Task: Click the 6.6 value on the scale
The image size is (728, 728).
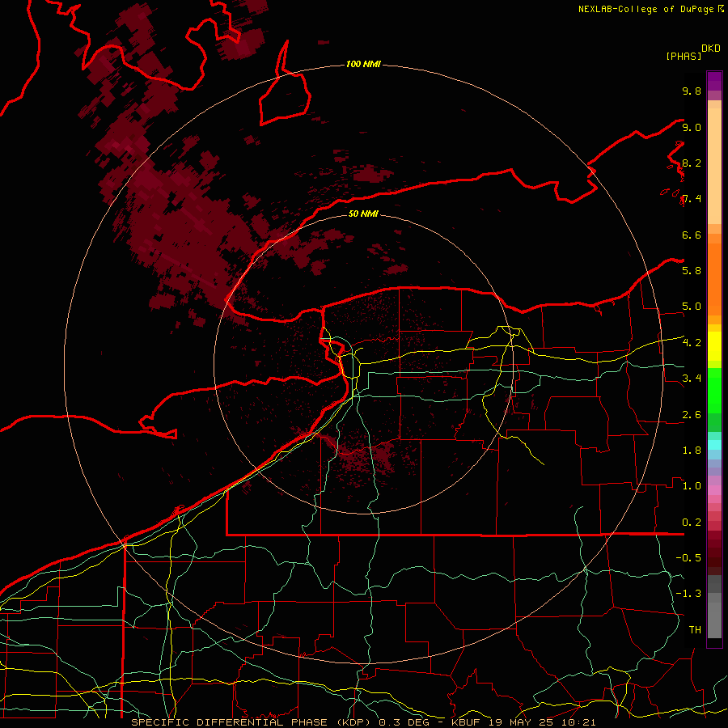Action: [x=692, y=235]
